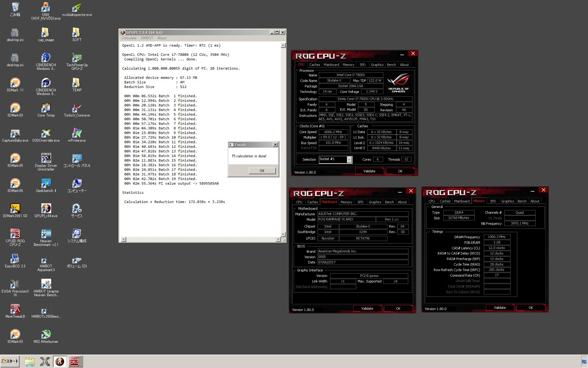Open GPUPI_x64.exe desktop icon

tap(46, 211)
